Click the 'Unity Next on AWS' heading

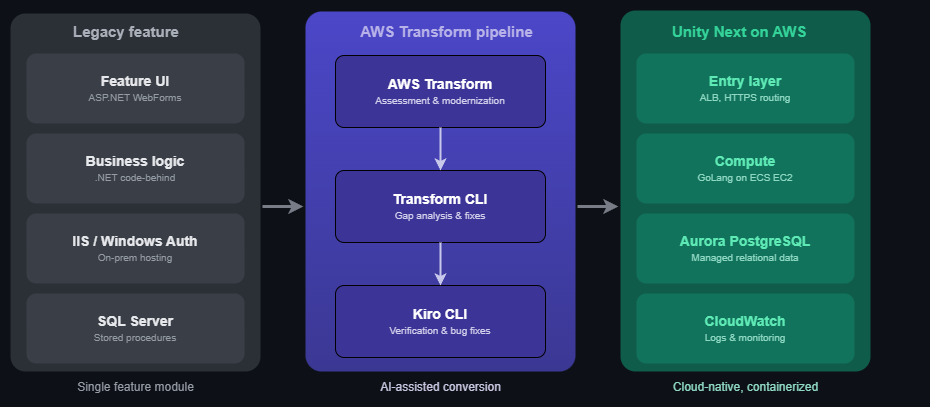pos(739,32)
